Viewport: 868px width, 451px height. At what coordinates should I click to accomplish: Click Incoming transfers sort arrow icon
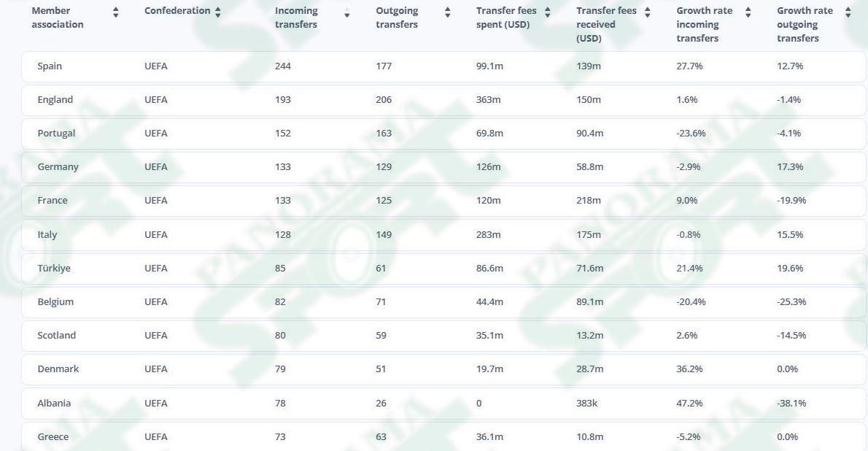tap(347, 15)
